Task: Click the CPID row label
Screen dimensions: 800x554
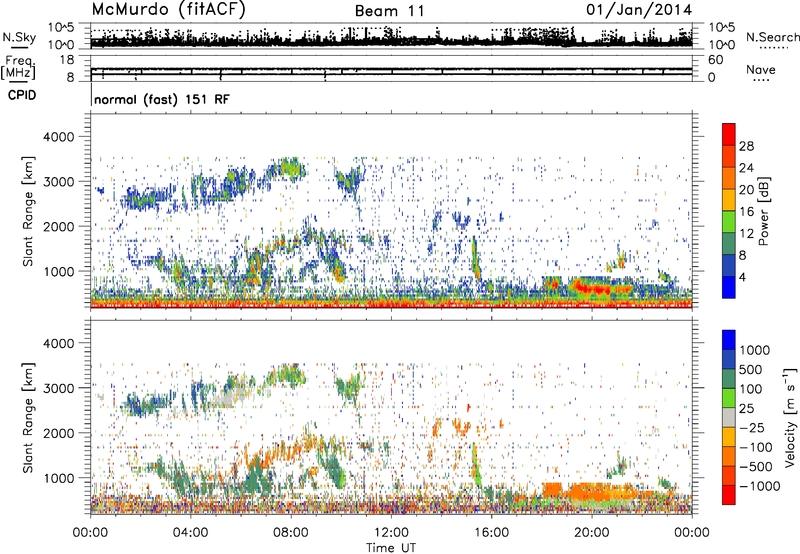Action: coord(22,95)
